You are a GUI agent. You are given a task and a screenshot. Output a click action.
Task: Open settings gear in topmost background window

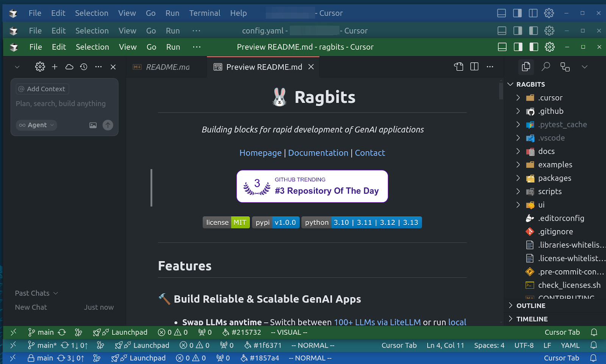click(549, 13)
